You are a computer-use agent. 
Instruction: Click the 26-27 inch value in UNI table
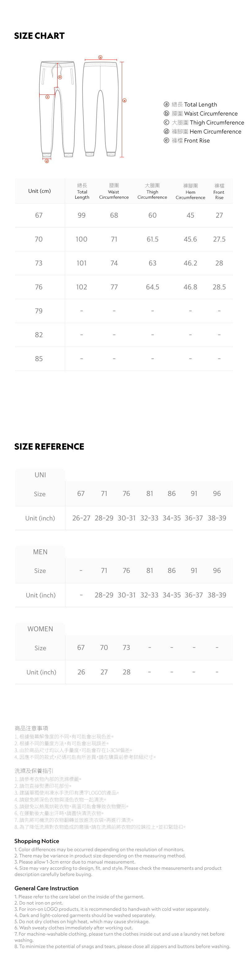[81, 518]
